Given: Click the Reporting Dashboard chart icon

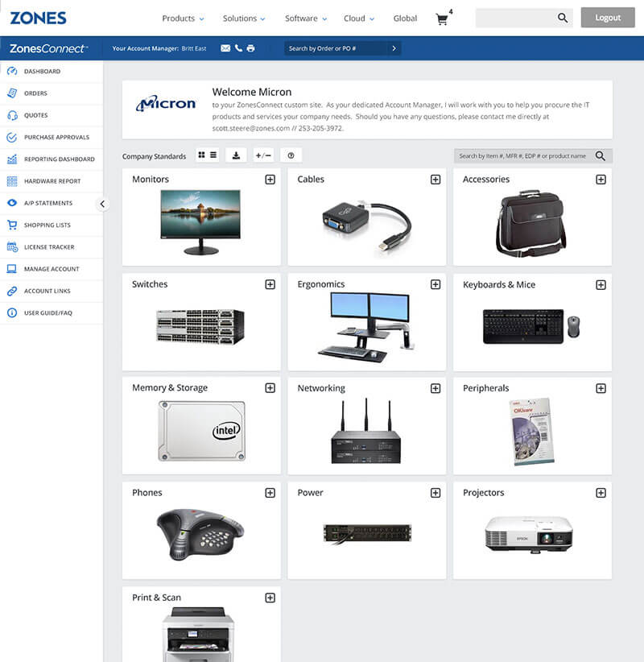Looking at the screenshot, I should point(12,159).
